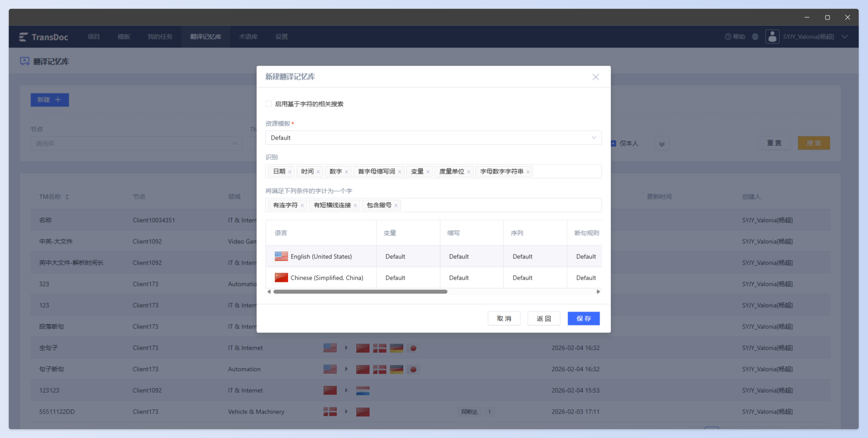Switch to 我的任务 tab

[160, 37]
